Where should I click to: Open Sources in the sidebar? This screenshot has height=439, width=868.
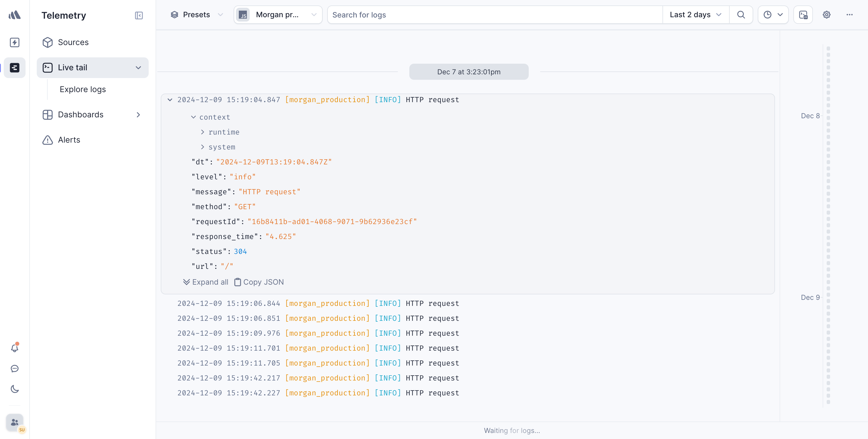coord(93,42)
